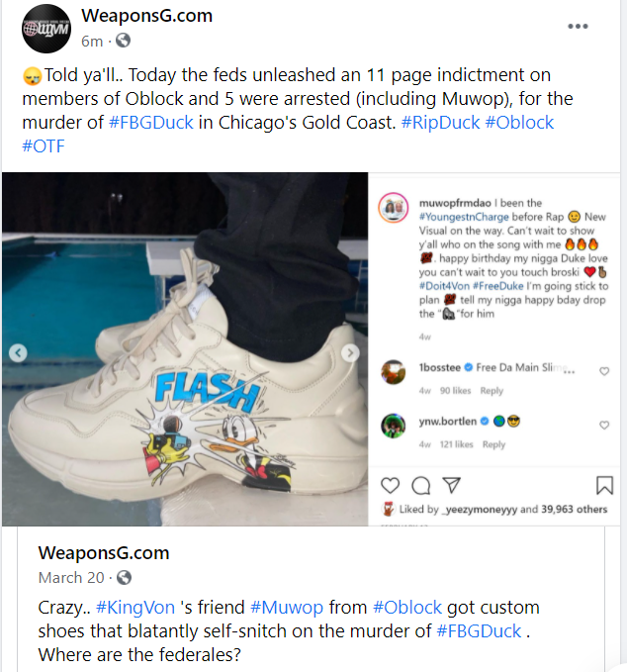Viewport: 627px width, 672px height.
Task: Open the #KingVon hashtag in the shared post
Action: (x=135, y=608)
